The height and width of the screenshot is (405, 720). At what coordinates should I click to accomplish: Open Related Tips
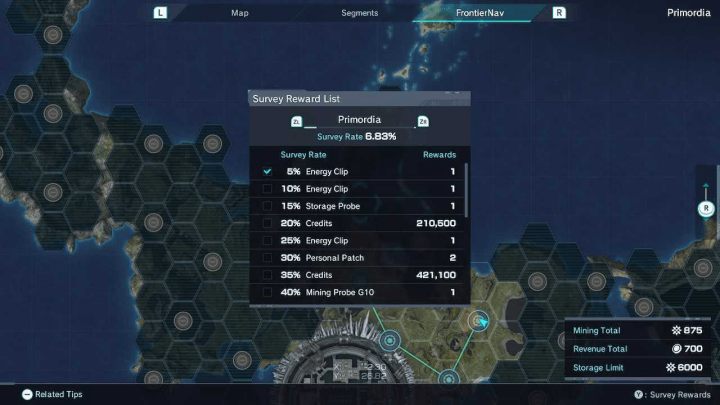[59, 394]
